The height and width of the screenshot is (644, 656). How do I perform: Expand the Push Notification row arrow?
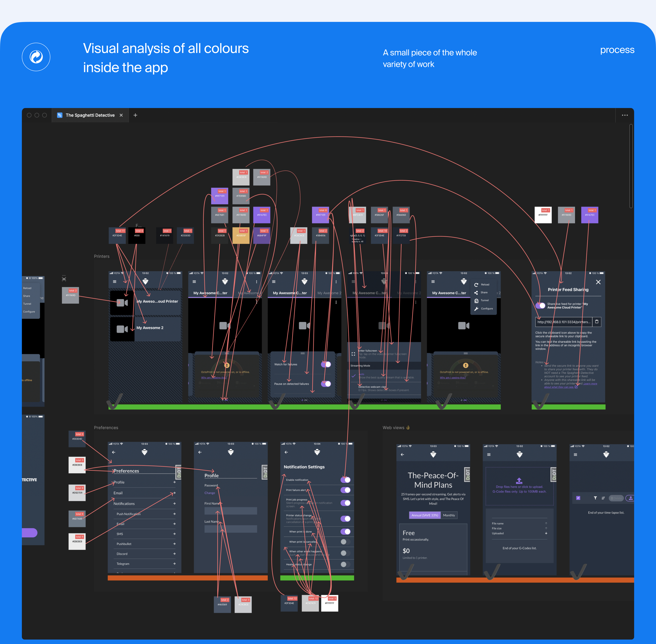[x=174, y=514]
